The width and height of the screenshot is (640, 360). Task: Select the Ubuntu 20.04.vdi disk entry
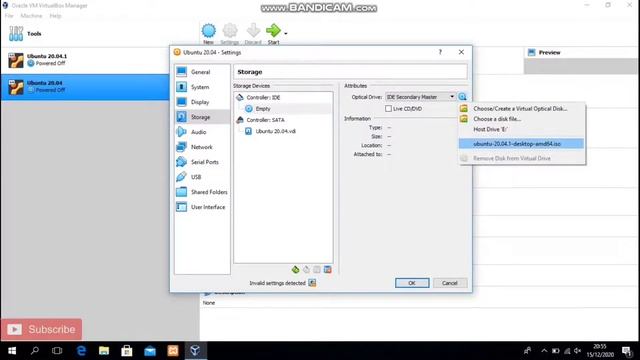tap(275, 131)
